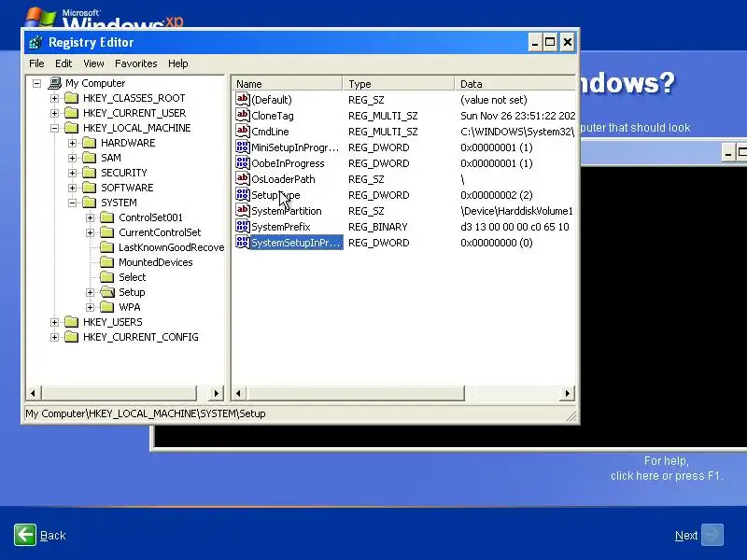This screenshot has width=747, height=560.
Task: Open the Edit menu
Action: pos(63,63)
